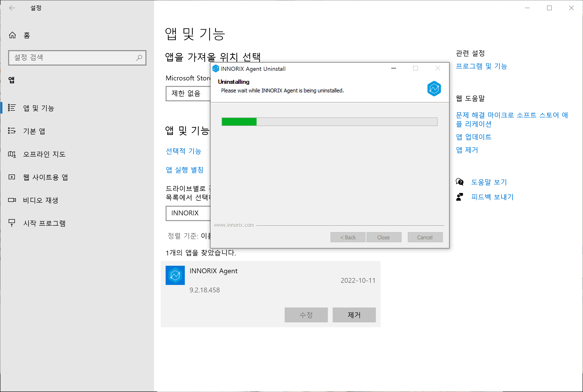Click the Remove (제거) button for INNORIX Agent
The image size is (583, 392).
click(354, 315)
